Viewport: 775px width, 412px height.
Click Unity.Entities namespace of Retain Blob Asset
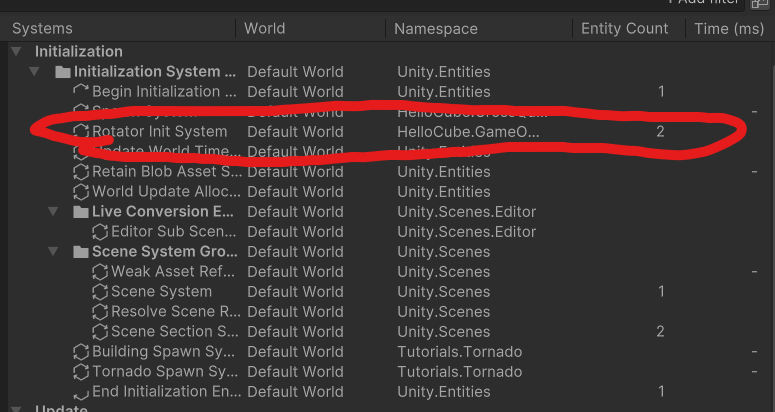coord(444,172)
